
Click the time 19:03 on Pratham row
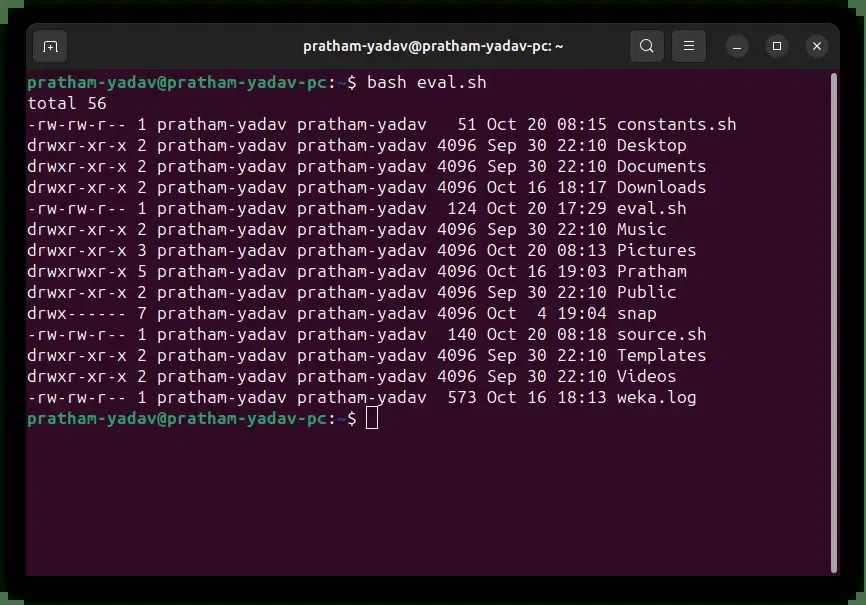coord(581,271)
